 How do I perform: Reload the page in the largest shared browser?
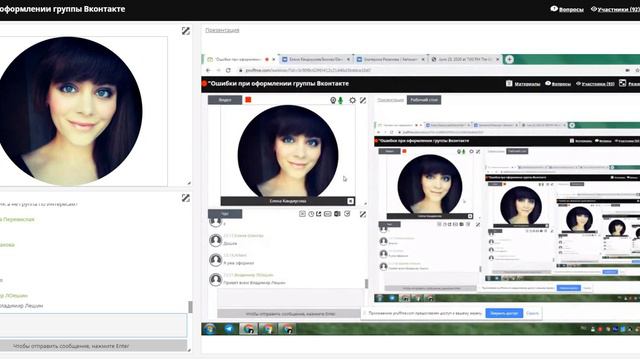(228, 70)
